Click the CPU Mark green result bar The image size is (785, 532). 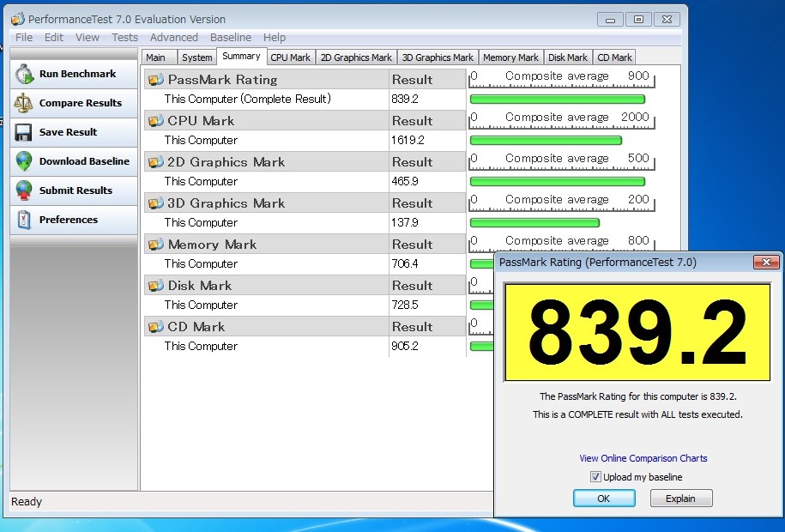pyautogui.click(x=546, y=140)
